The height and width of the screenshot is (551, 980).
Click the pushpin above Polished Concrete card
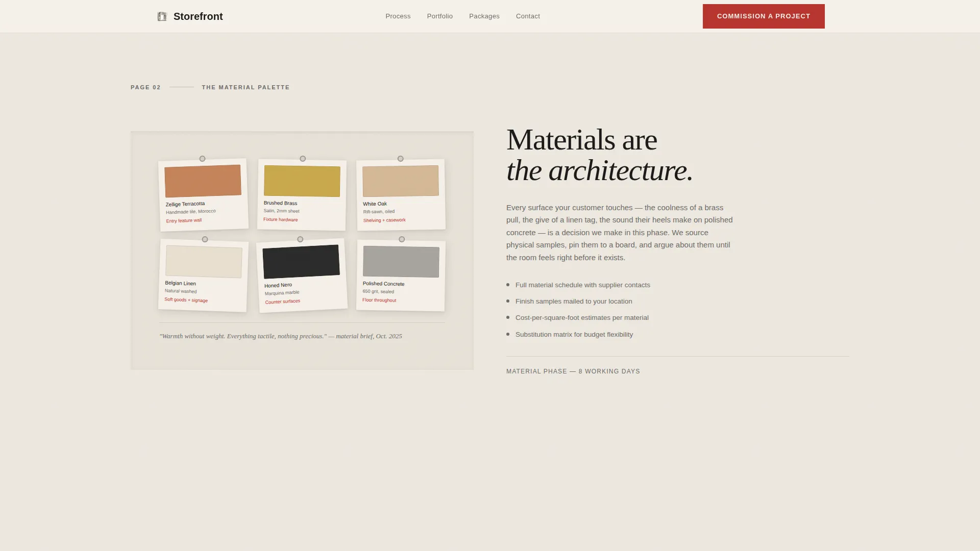pos(402,239)
